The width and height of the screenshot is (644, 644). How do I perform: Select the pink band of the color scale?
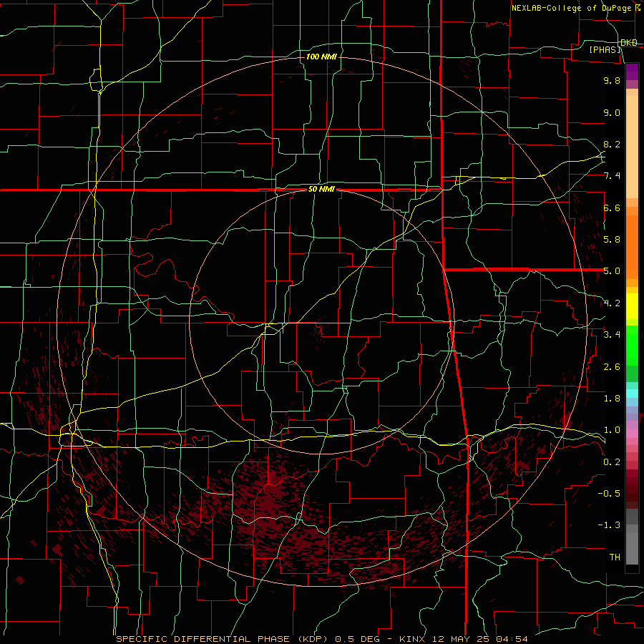point(632,434)
